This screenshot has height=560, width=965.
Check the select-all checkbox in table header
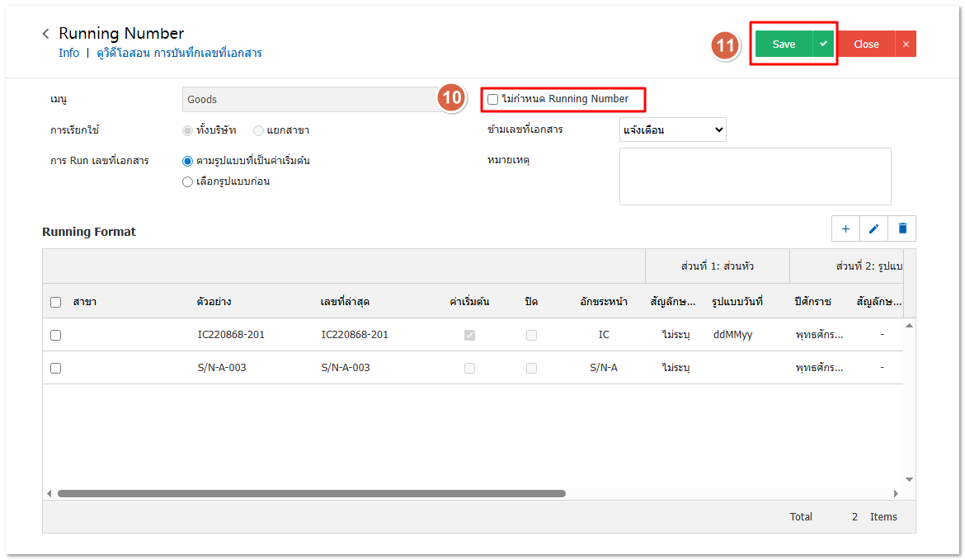55,302
